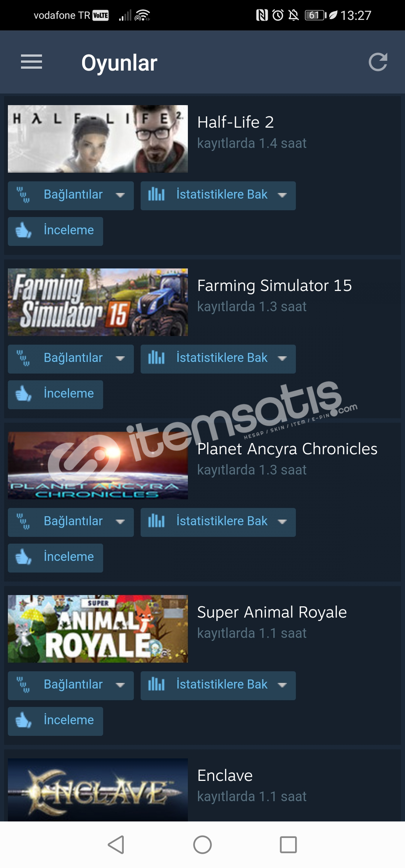Image resolution: width=405 pixels, height=868 pixels.
Task: Select Farming Simulator 15 title text
Action: [x=274, y=286]
